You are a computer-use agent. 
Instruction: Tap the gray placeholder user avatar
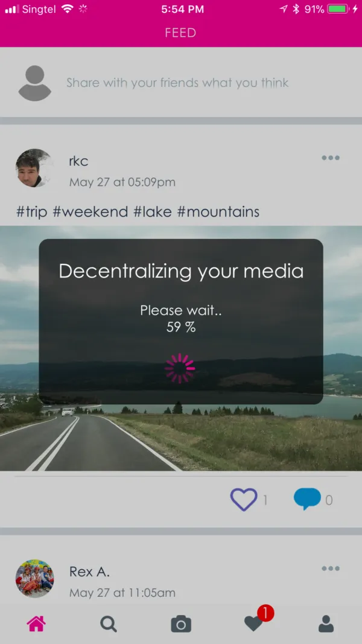pyautogui.click(x=35, y=83)
